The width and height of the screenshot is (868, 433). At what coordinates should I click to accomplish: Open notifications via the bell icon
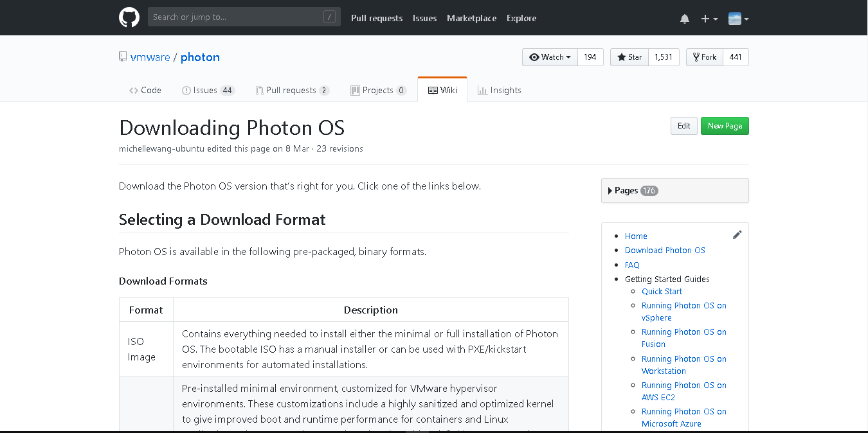coord(684,18)
